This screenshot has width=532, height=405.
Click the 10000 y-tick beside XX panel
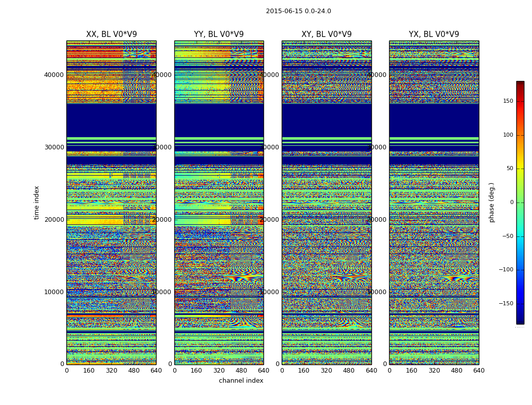click(x=54, y=292)
